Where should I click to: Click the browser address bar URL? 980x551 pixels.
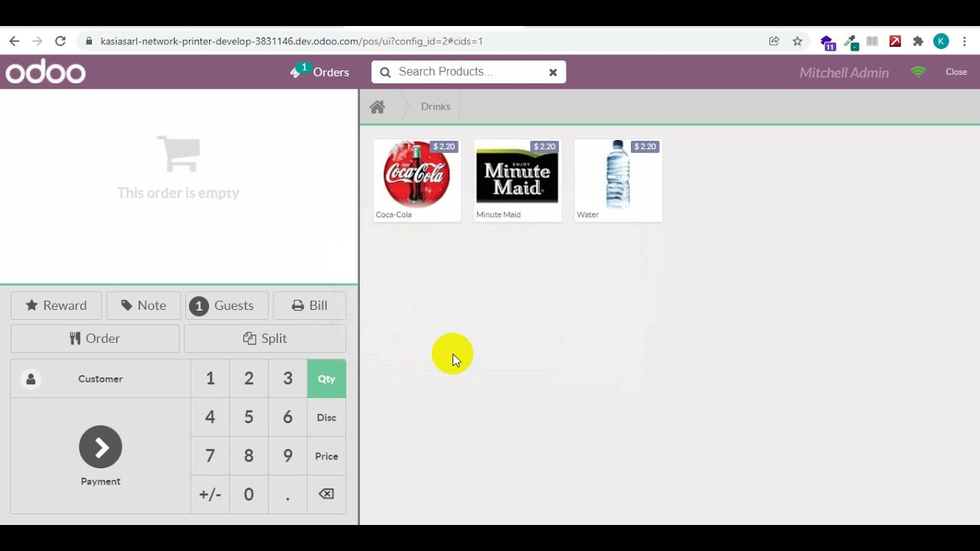pyautogui.click(x=291, y=41)
